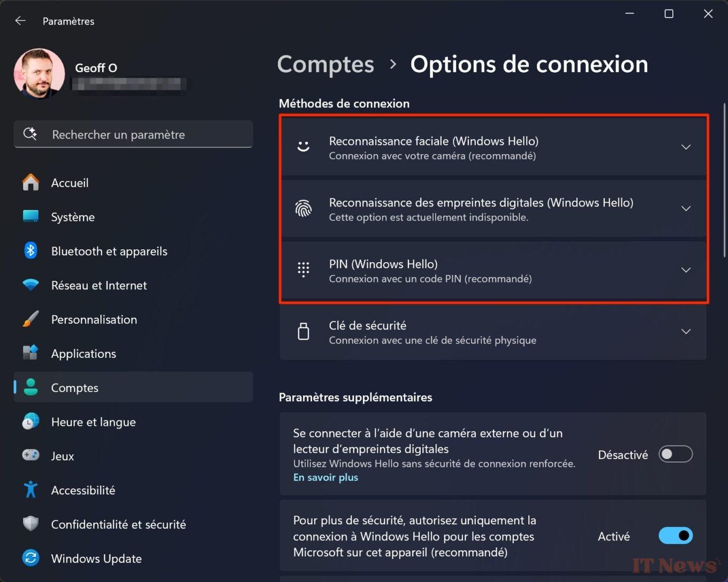Click the Wi-Fi icon for Réseau et Internet
This screenshot has width=728, height=582.
31,285
